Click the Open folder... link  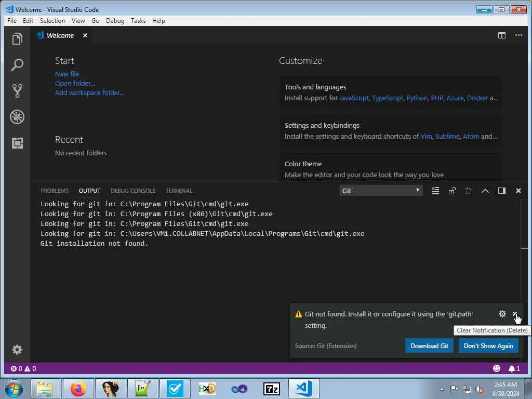click(x=75, y=84)
